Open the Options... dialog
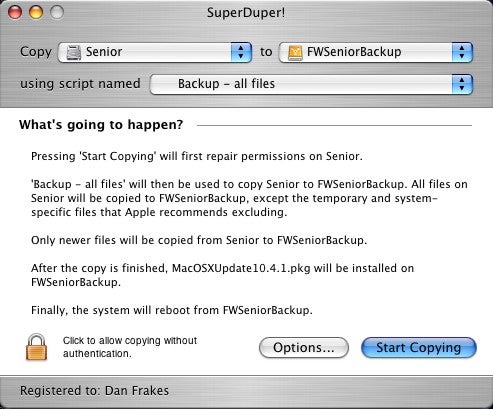 pos(304,348)
